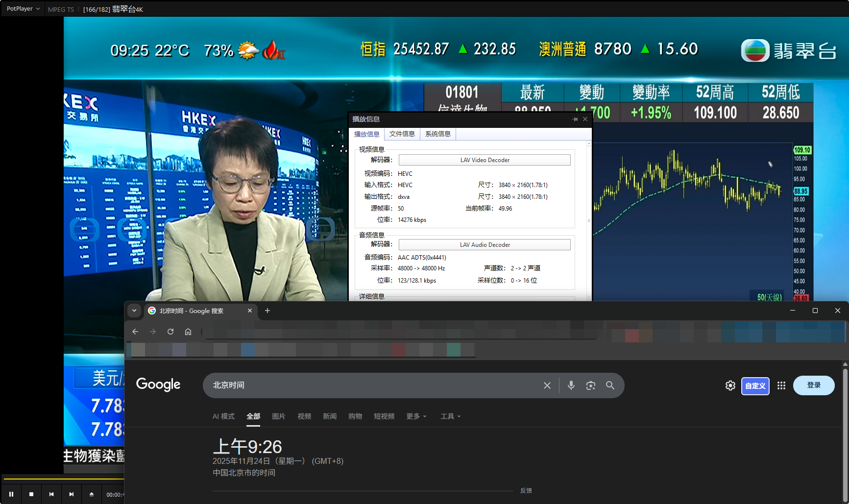Stop playback with the stop button
The width and height of the screenshot is (849, 504).
click(31, 494)
